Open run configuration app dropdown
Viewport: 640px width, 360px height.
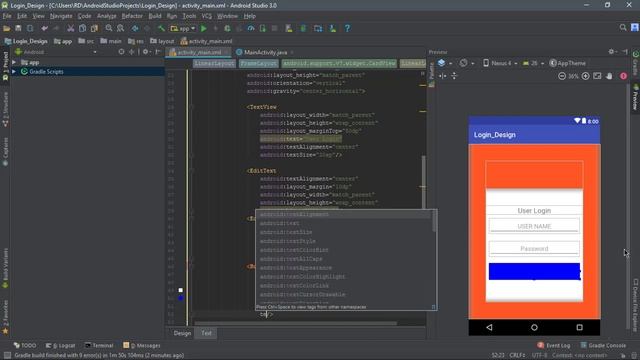[x=183, y=28]
